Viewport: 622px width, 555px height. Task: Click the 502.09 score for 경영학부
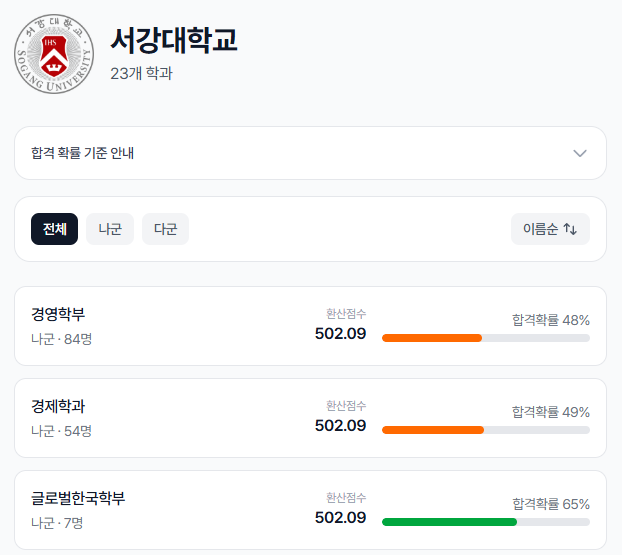pyautogui.click(x=340, y=334)
